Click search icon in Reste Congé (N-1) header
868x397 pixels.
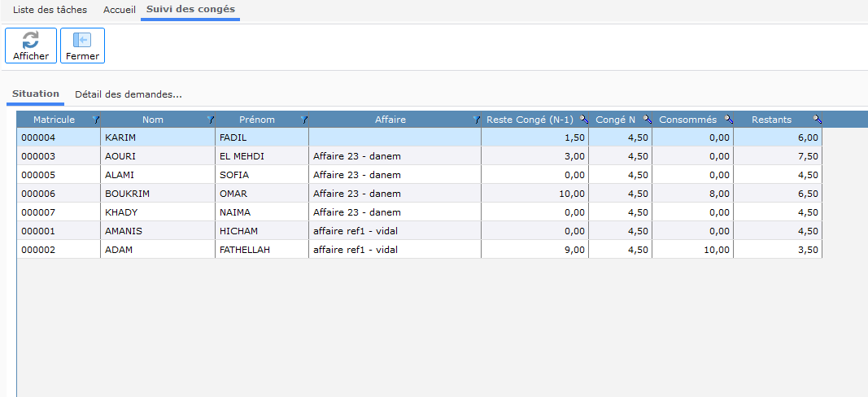pyautogui.click(x=583, y=120)
